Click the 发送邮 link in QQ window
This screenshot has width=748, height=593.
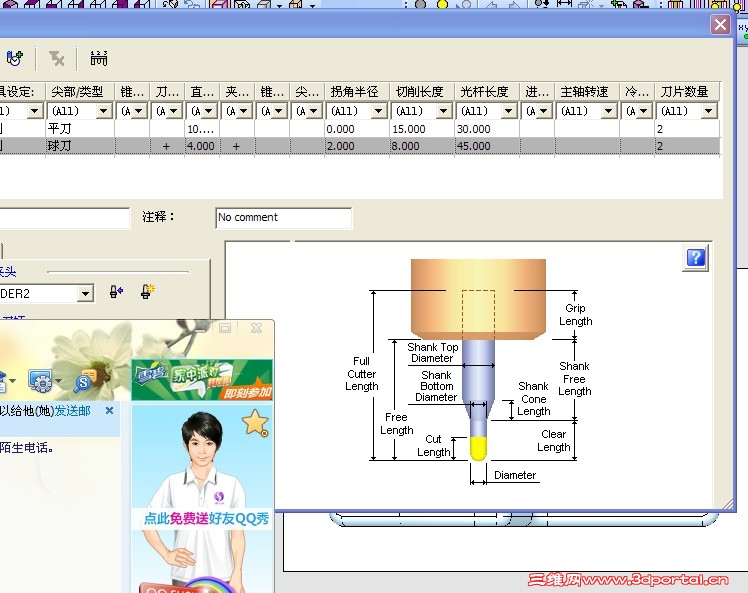[x=73, y=411]
